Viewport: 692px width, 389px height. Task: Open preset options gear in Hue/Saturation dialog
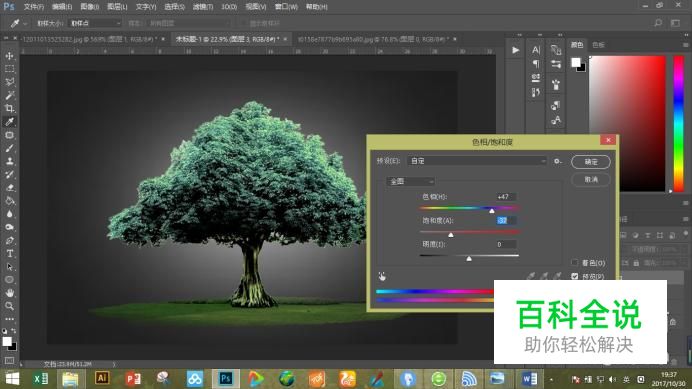(x=558, y=162)
